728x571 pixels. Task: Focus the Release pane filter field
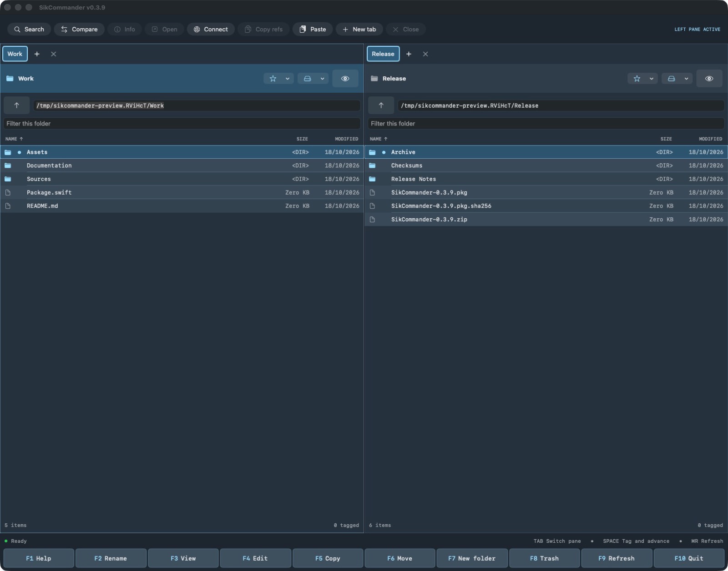pyautogui.click(x=546, y=124)
